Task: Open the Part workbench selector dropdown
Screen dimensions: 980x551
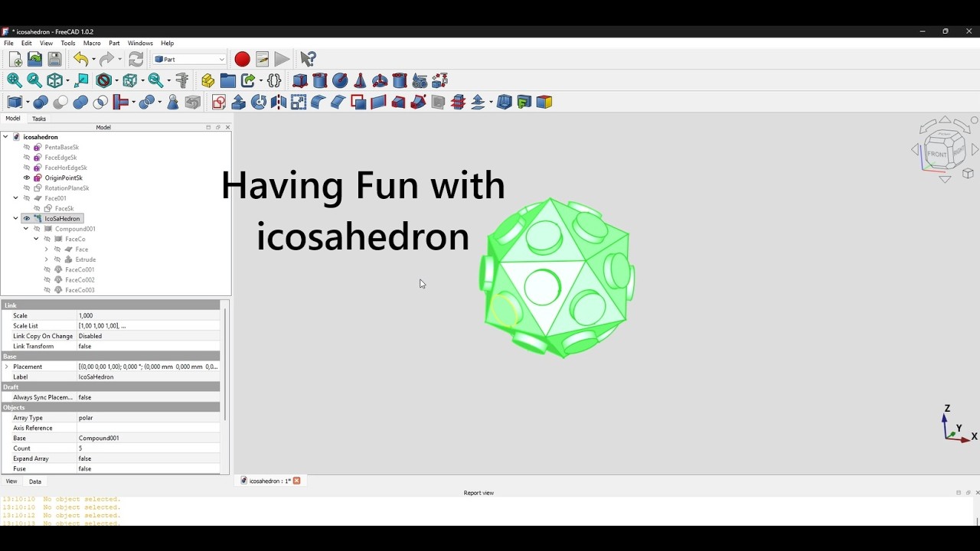Action: pos(190,59)
